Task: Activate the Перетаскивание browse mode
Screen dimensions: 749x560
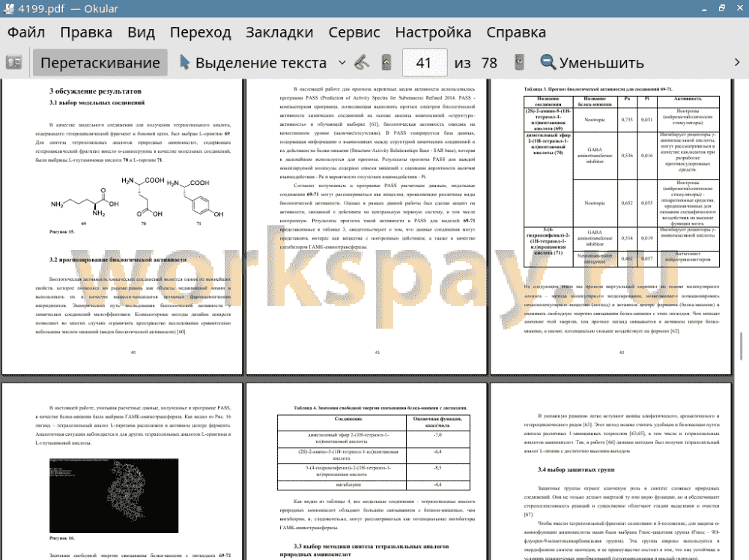Action: click(100, 63)
